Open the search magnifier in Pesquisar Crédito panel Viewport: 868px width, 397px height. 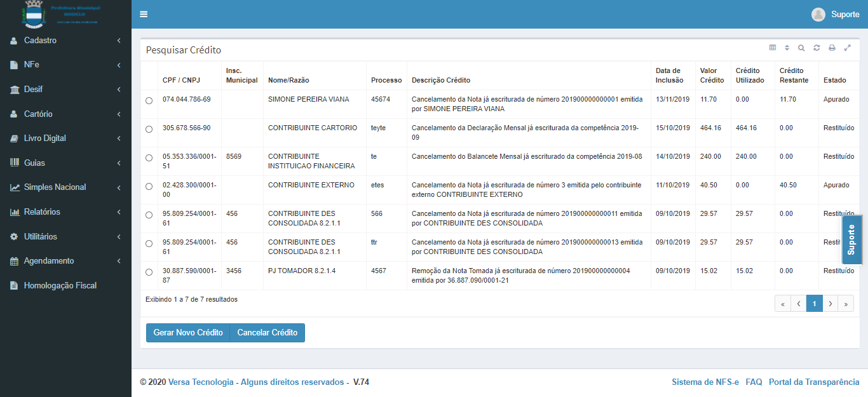click(x=801, y=48)
